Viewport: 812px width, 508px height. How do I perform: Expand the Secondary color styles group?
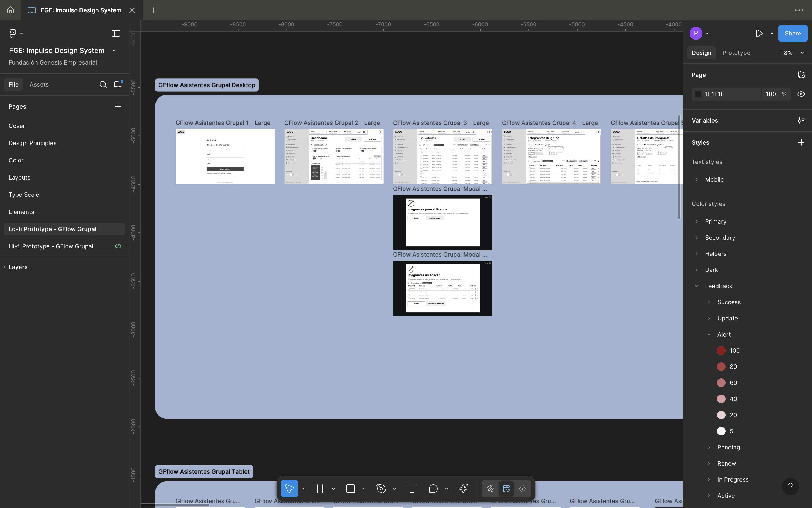pyautogui.click(x=697, y=238)
